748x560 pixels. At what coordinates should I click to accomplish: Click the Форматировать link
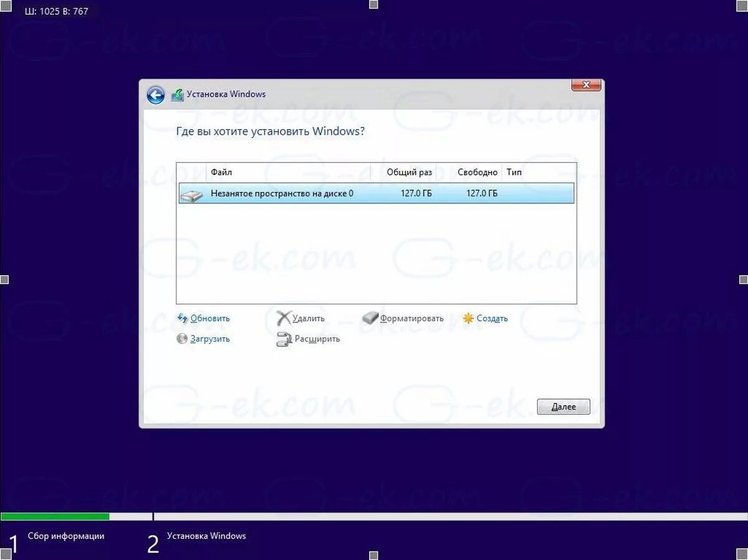(412, 319)
